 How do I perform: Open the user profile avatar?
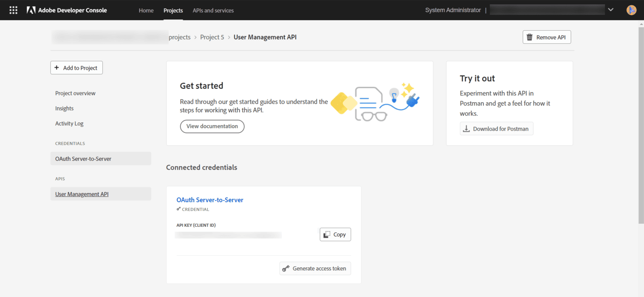pos(631,10)
